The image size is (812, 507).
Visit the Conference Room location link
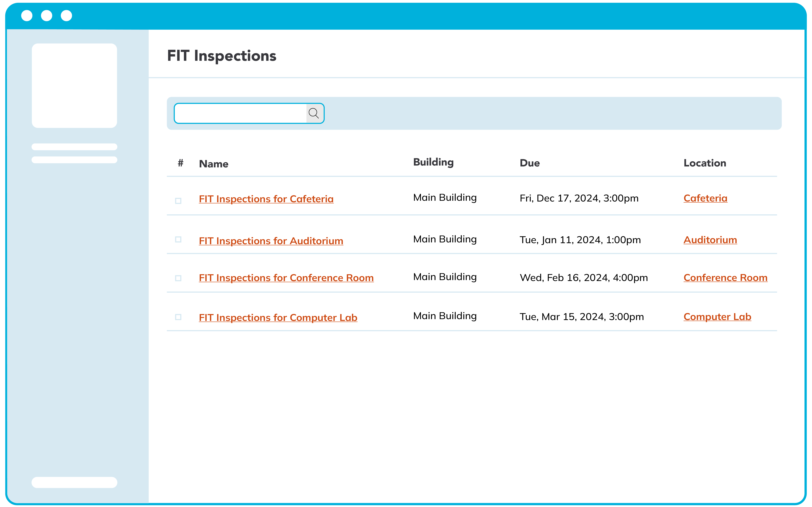(725, 278)
